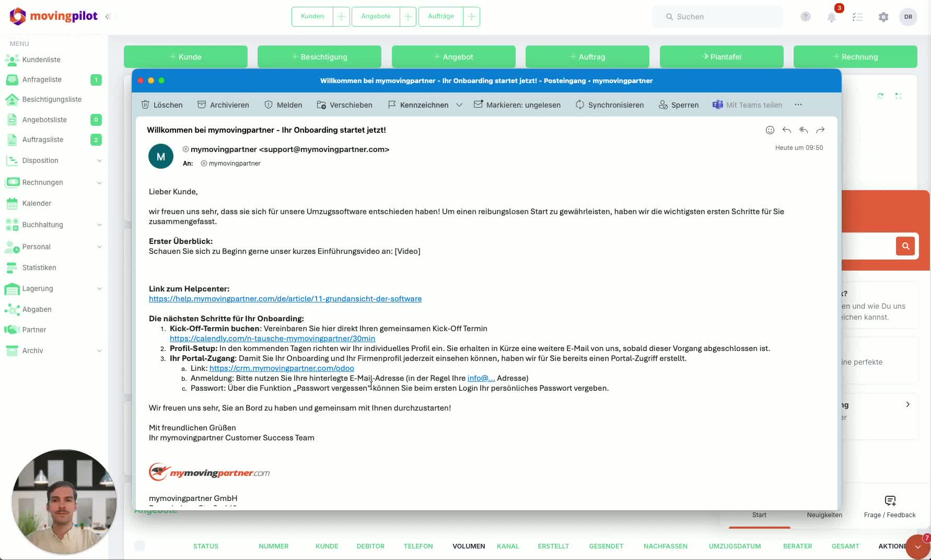Open the Calendly kick-off link

(272, 339)
